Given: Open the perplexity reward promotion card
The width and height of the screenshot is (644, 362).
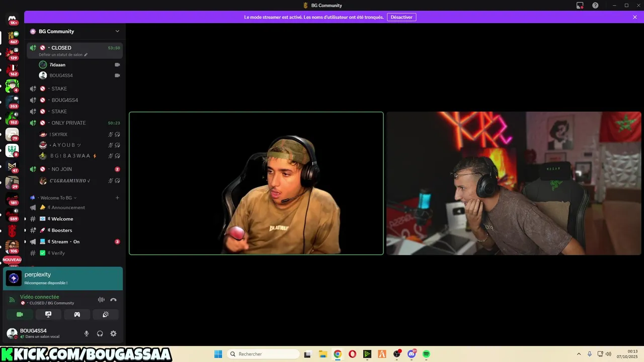Looking at the screenshot, I should 63,279.
